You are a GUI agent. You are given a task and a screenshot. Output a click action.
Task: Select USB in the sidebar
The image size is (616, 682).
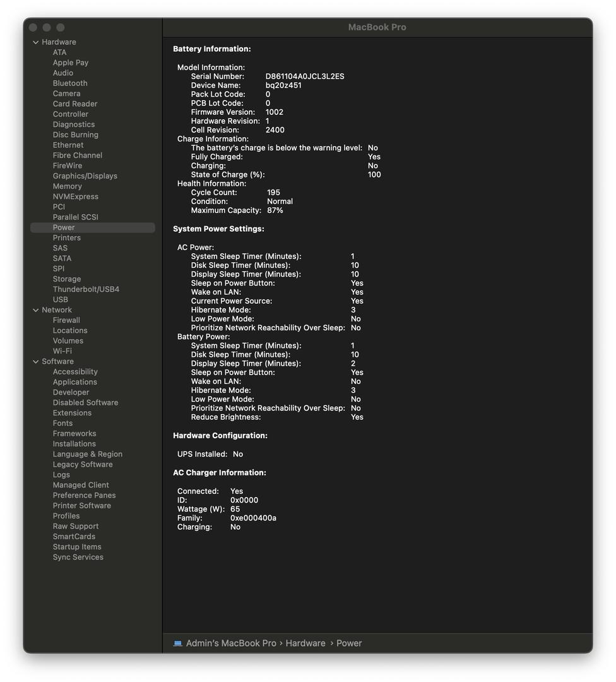click(60, 300)
